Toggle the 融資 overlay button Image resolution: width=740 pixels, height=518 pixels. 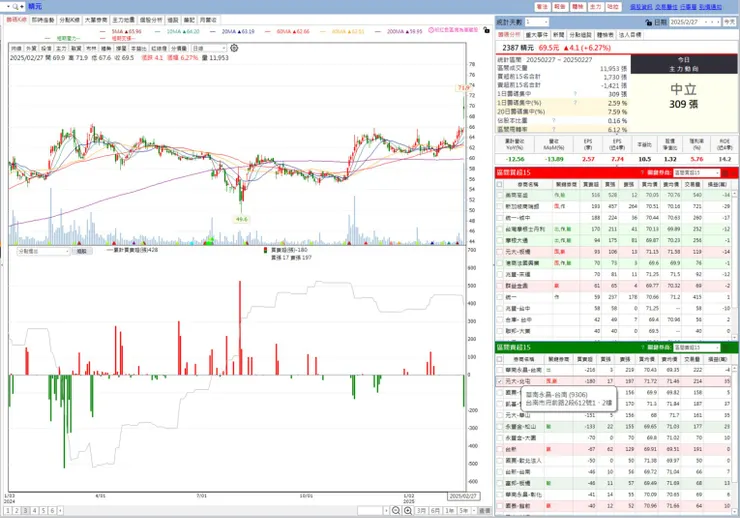(76, 49)
